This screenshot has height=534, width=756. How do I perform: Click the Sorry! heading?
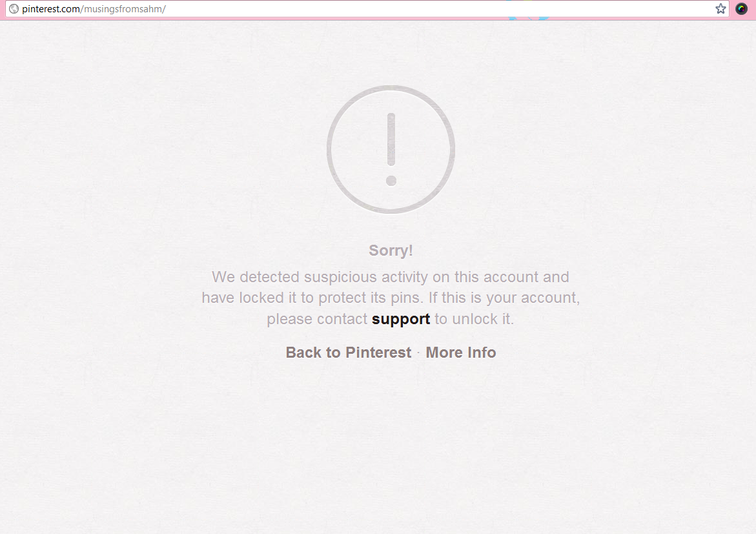point(391,251)
